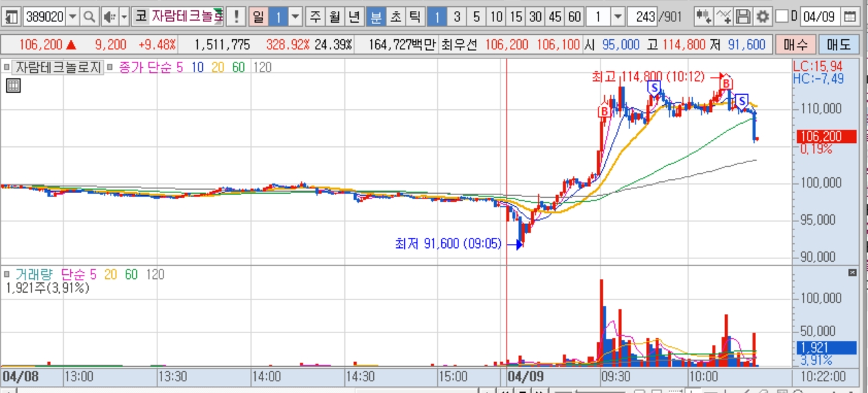Choose the 5-minute interval button
This screenshot has height=393, width=868.
click(476, 16)
